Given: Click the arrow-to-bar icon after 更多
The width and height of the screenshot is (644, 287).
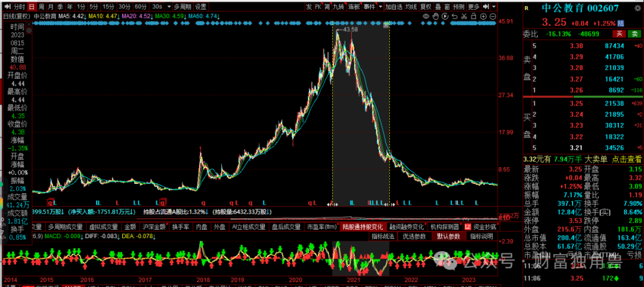Looking at the screenshot, I should click(x=486, y=7).
